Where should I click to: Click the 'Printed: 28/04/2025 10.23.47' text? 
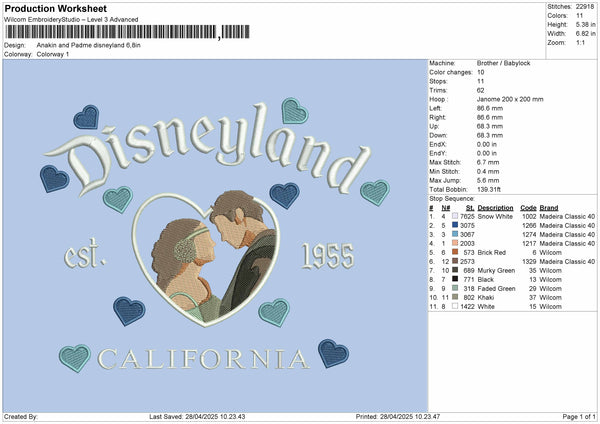[398, 417]
